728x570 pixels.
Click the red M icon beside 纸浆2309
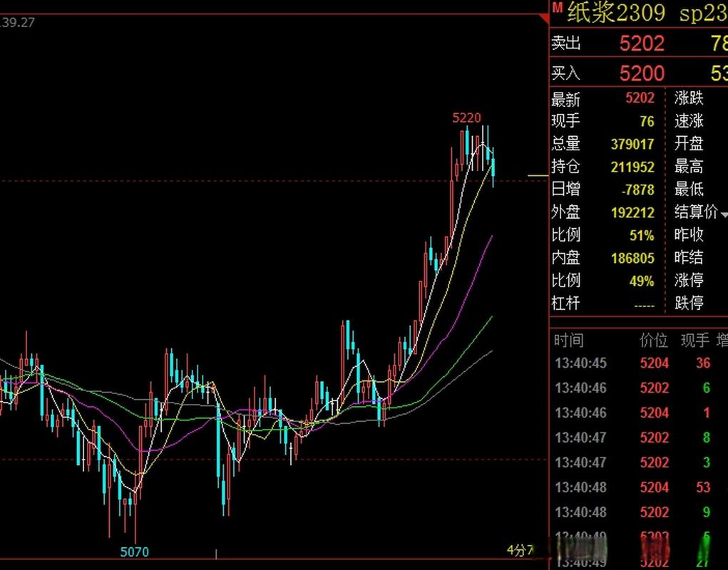click(557, 6)
